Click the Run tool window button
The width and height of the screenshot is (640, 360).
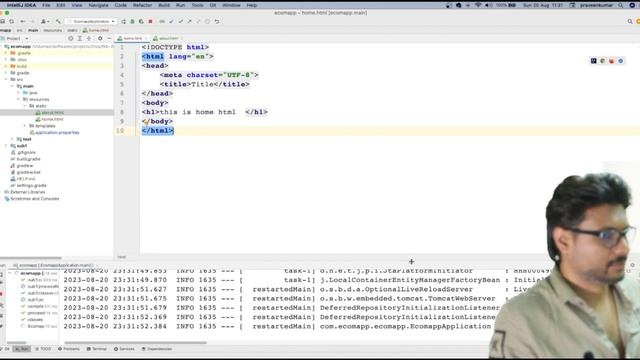click(22, 349)
